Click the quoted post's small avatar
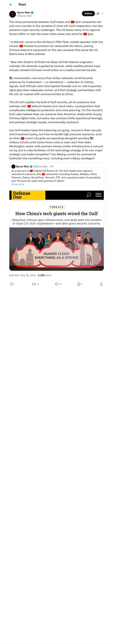113x644 pixels. [13, 167]
